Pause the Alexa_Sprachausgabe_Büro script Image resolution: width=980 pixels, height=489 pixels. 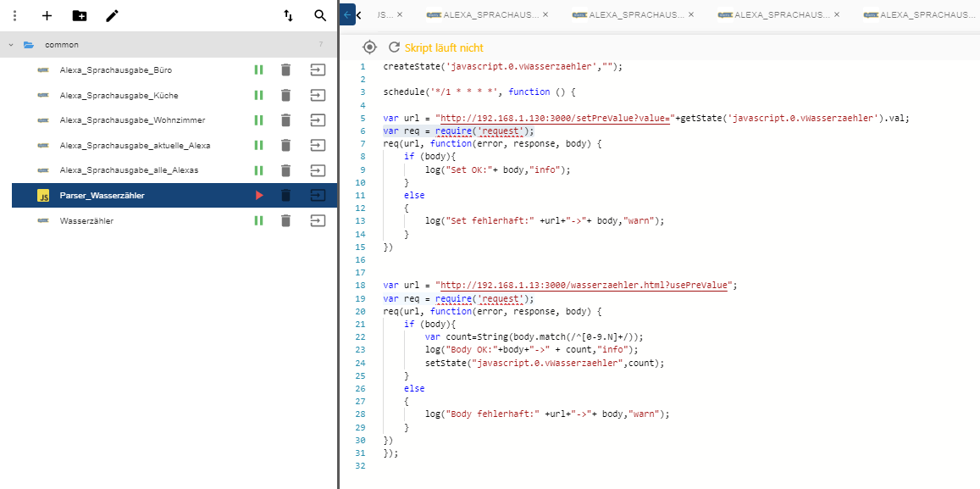(x=258, y=70)
